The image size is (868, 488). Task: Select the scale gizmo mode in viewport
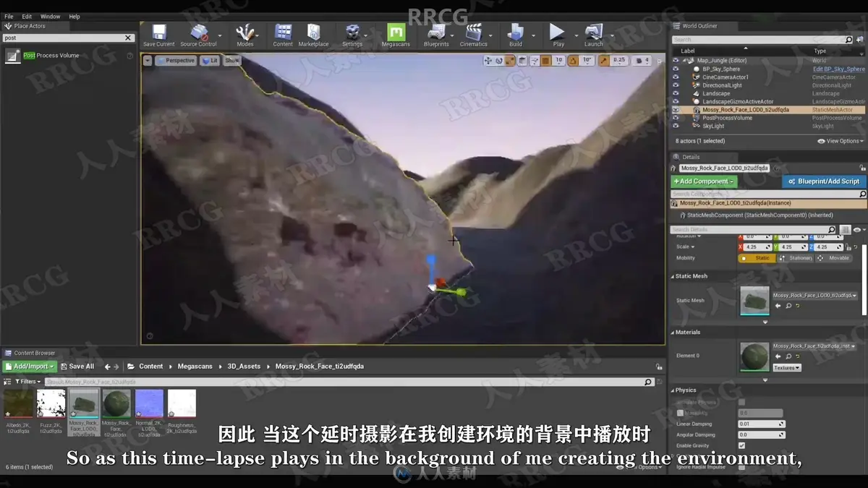[510, 61]
